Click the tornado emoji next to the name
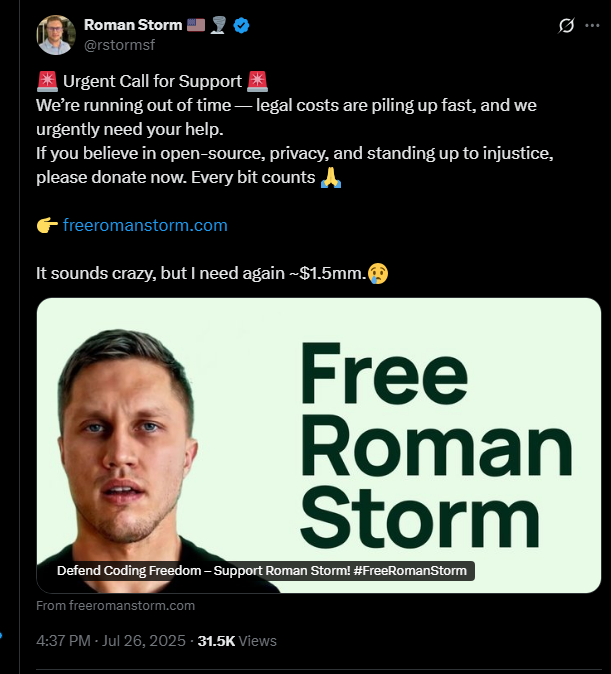 click(x=218, y=25)
